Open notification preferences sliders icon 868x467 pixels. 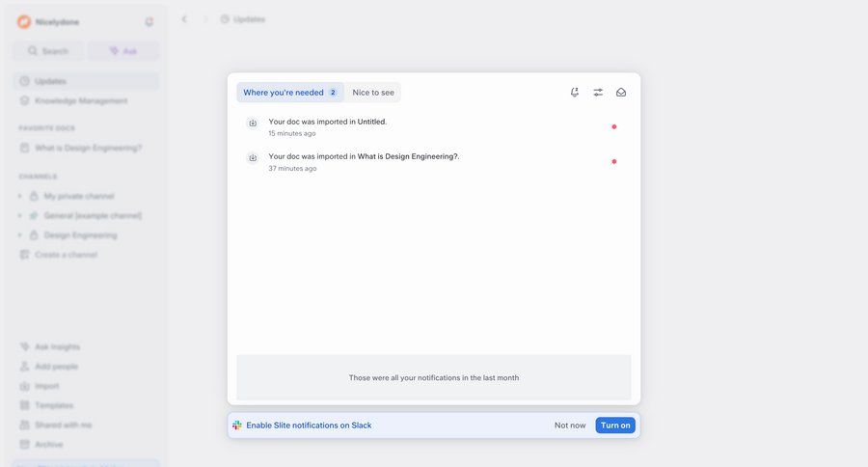pyautogui.click(x=598, y=93)
